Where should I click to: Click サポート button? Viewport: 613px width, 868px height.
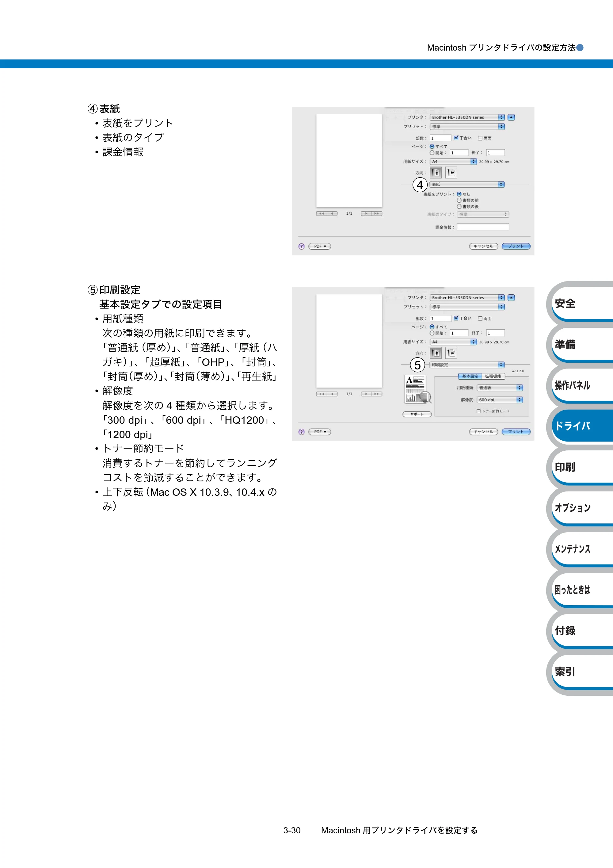(417, 414)
